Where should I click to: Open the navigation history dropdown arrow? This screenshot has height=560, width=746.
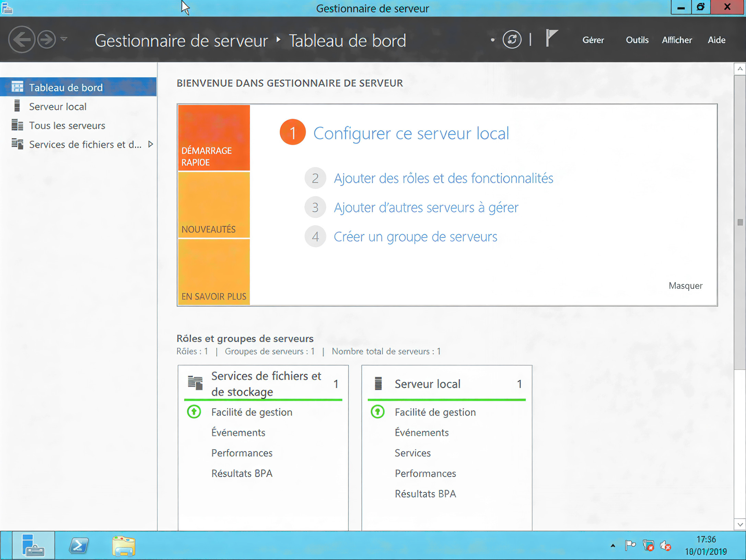click(64, 39)
